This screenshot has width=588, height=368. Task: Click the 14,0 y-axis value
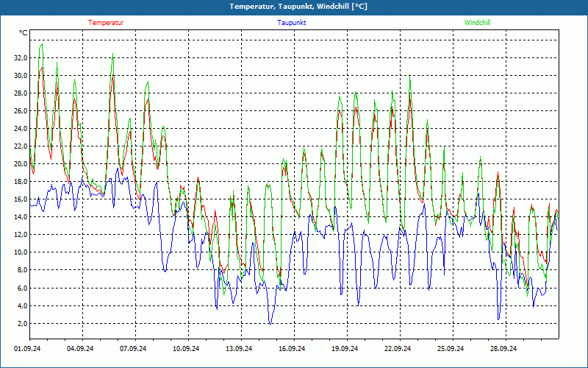(x=21, y=216)
